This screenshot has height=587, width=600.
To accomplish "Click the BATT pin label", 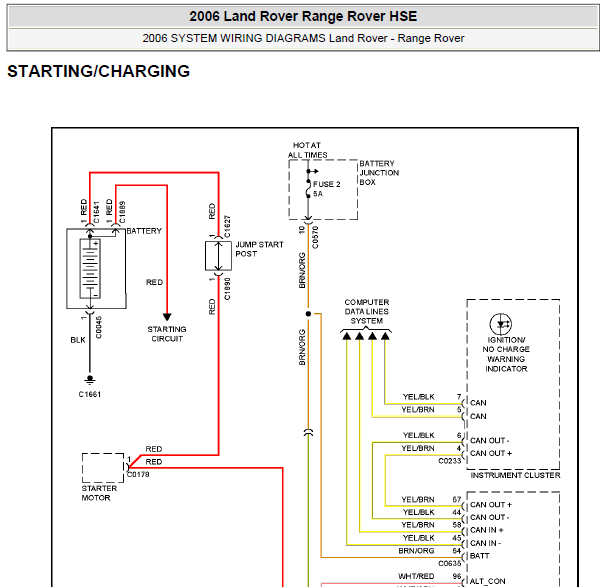I will pyautogui.click(x=479, y=556).
